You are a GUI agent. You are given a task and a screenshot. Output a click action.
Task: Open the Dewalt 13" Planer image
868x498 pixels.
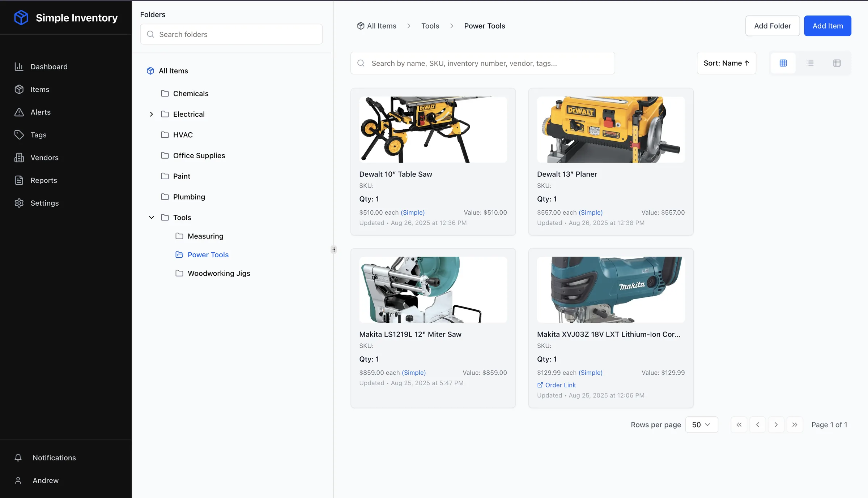(611, 129)
